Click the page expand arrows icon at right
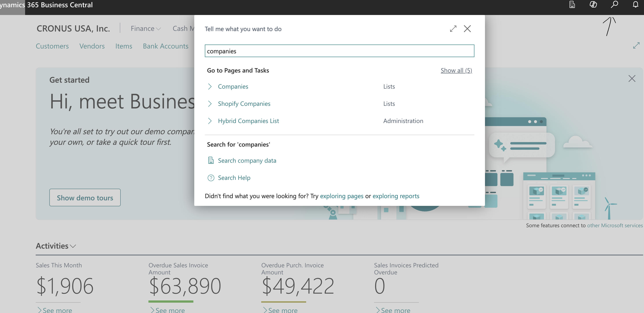The height and width of the screenshot is (313, 644). pos(636,46)
